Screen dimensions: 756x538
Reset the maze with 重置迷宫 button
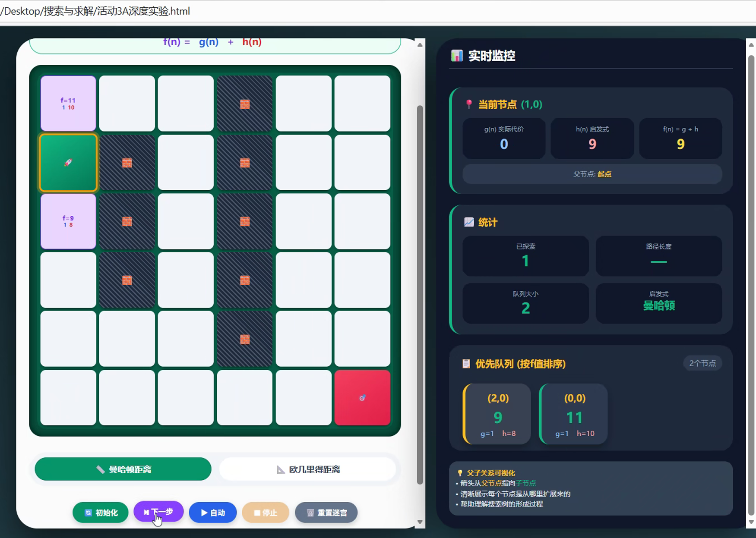coord(326,513)
